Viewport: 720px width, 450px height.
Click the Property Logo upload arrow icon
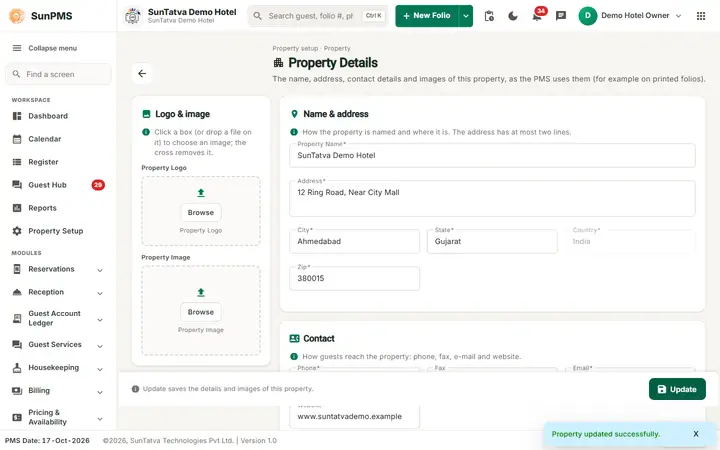tap(201, 193)
